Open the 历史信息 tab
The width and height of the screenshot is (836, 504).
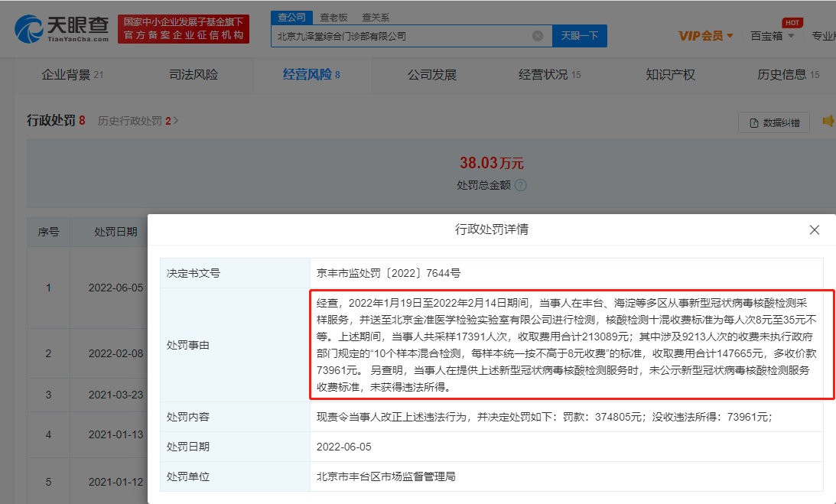788,75
